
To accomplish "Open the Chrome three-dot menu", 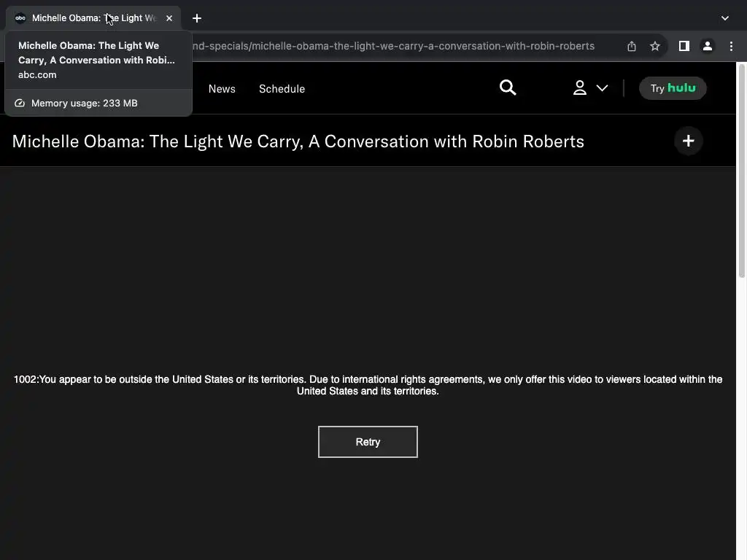I will pyautogui.click(x=731, y=46).
